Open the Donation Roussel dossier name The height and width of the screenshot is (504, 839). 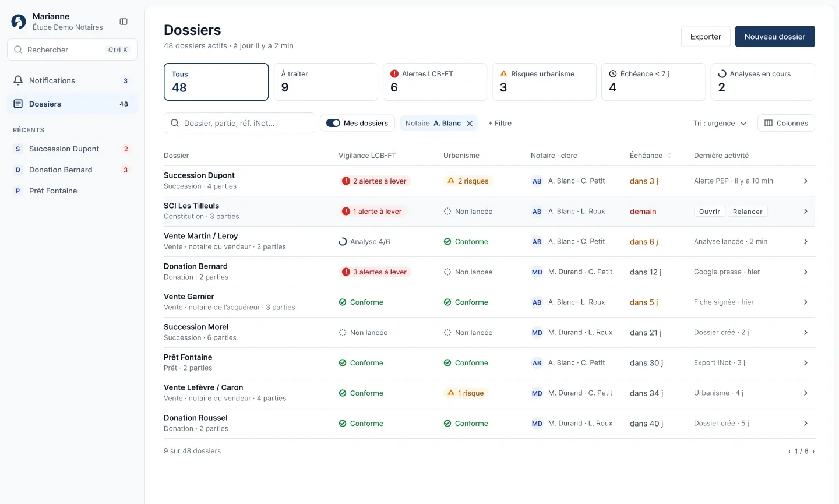pyautogui.click(x=196, y=418)
